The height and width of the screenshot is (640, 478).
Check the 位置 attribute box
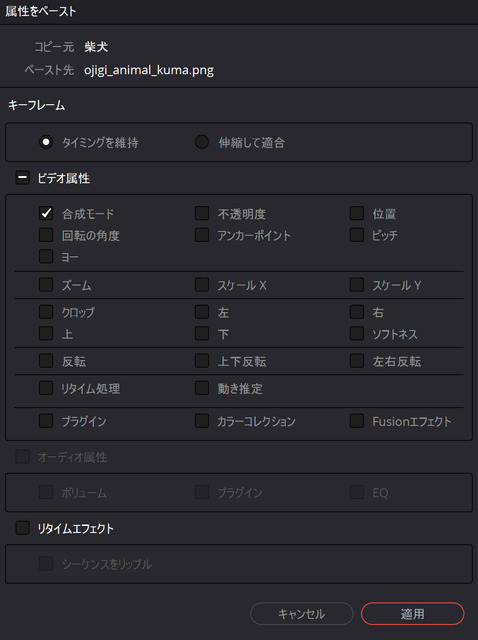pyautogui.click(x=357, y=213)
